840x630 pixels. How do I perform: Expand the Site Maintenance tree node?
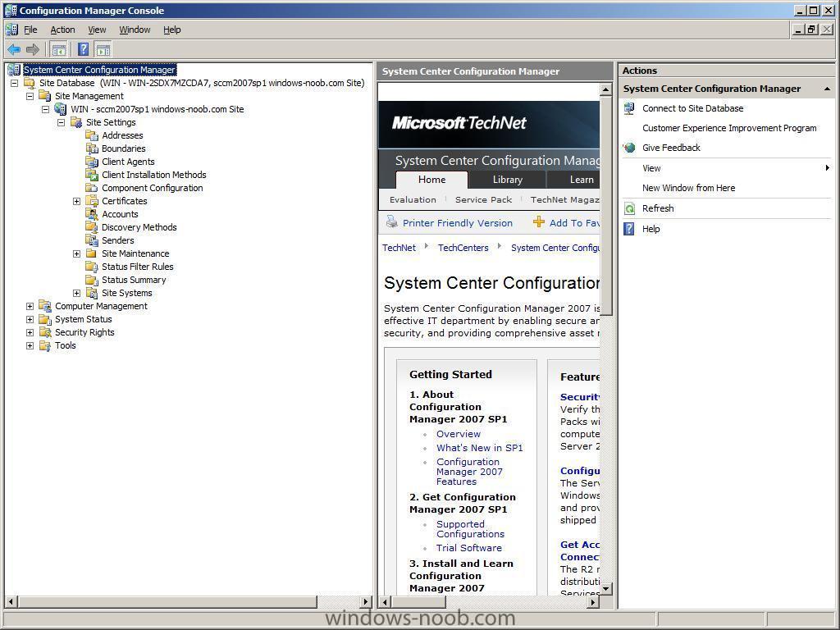click(76, 254)
